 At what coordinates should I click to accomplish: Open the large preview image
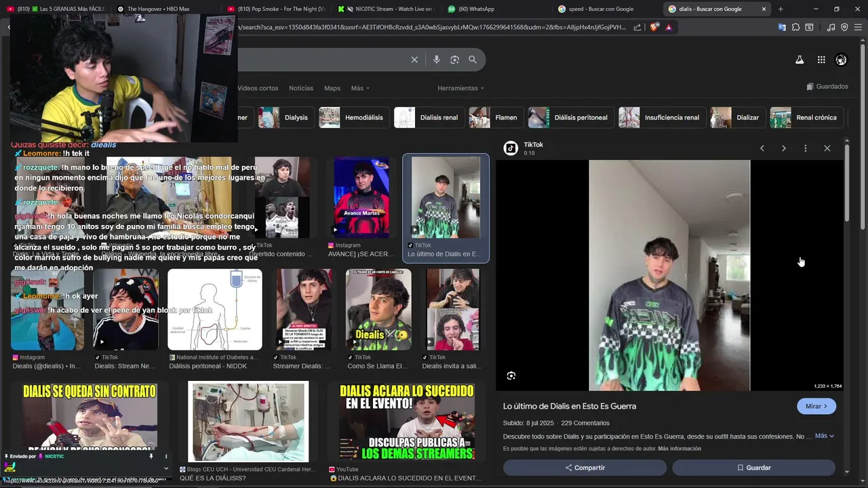tap(669, 275)
